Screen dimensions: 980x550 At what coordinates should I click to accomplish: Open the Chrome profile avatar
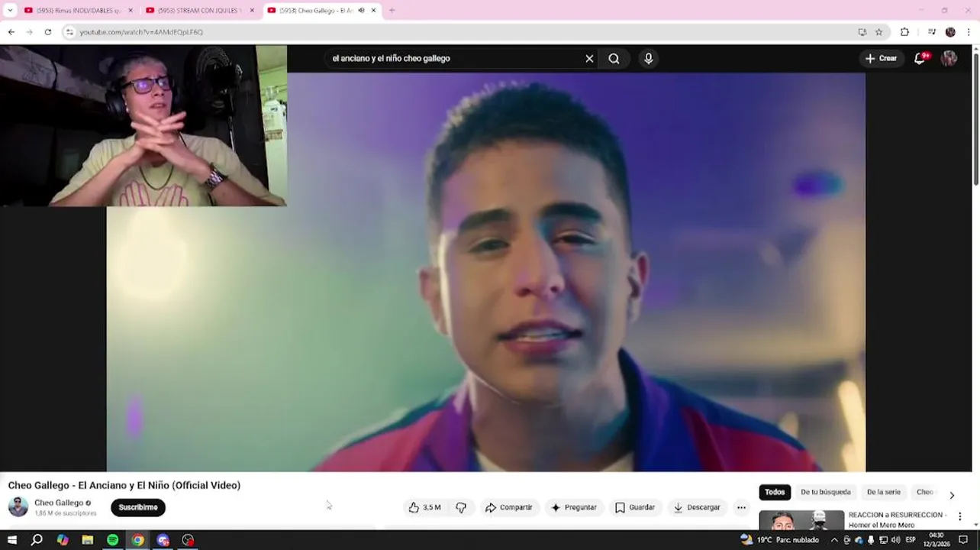[x=950, y=32]
